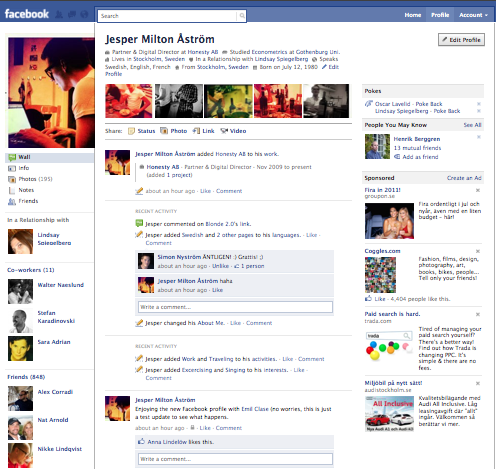The image size is (496, 469).
Task: Go to Profile in top bar
Action: (440, 15)
